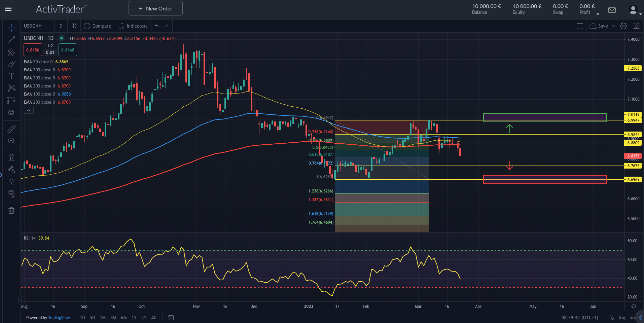Remove all drawings with trash icon

[x=11, y=210]
